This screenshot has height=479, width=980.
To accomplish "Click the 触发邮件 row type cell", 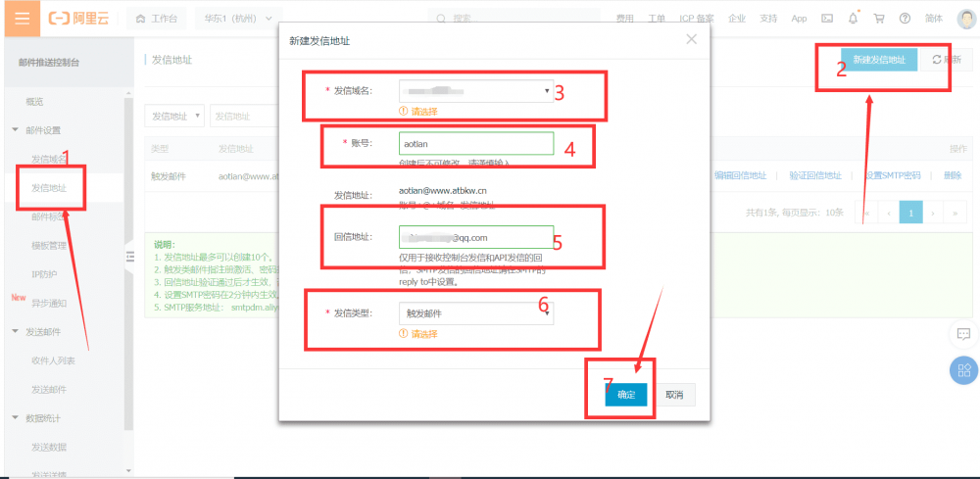I will (170, 176).
